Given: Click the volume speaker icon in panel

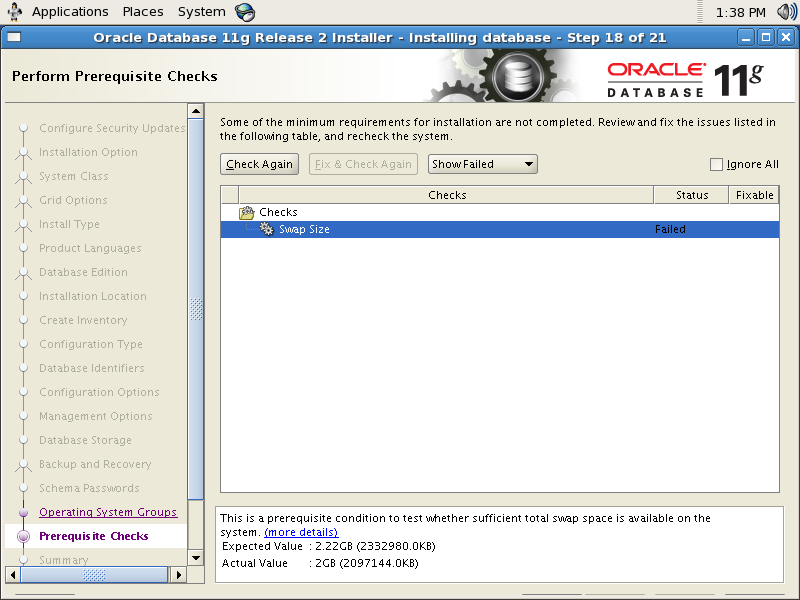Looking at the screenshot, I should coord(786,11).
